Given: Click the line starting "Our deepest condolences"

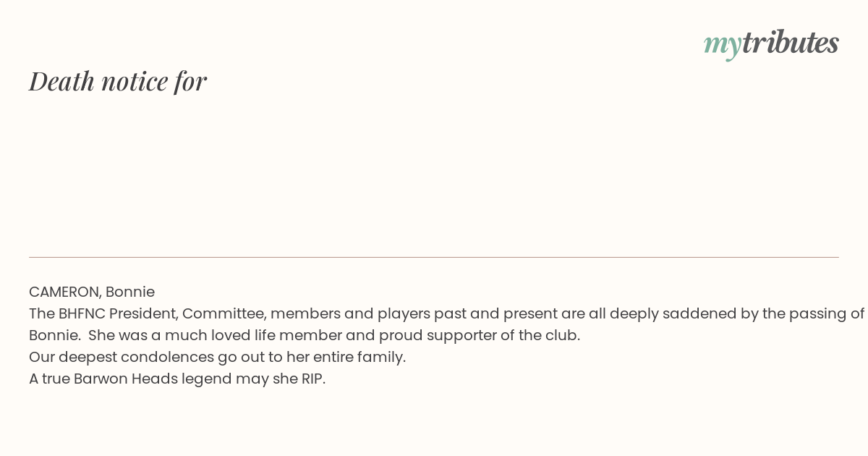Looking at the screenshot, I should point(218,357).
